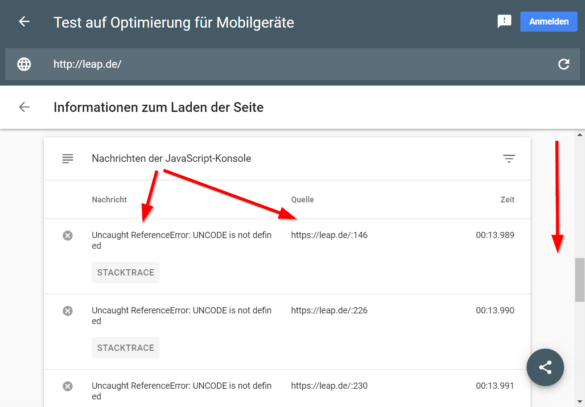Click the error icon for the :230 message
Image resolution: width=585 pixels, height=407 pixels.
pos(68,386)
